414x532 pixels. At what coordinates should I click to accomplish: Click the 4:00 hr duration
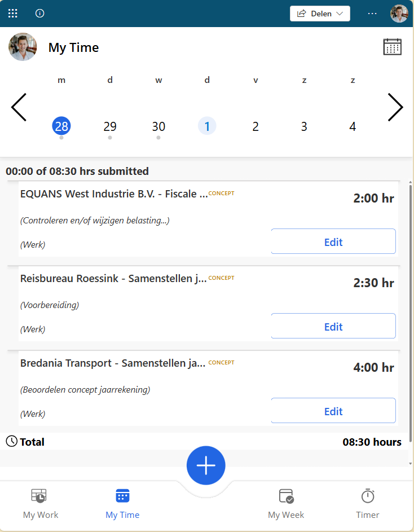pos(373,367)
